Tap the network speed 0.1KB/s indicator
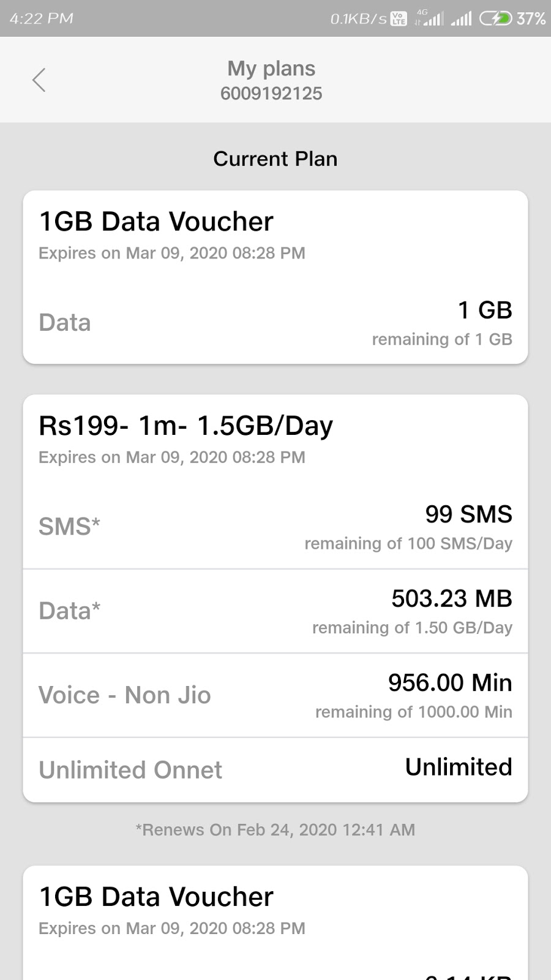The width and height of the screenshot is (551, 980). point(358,19)
